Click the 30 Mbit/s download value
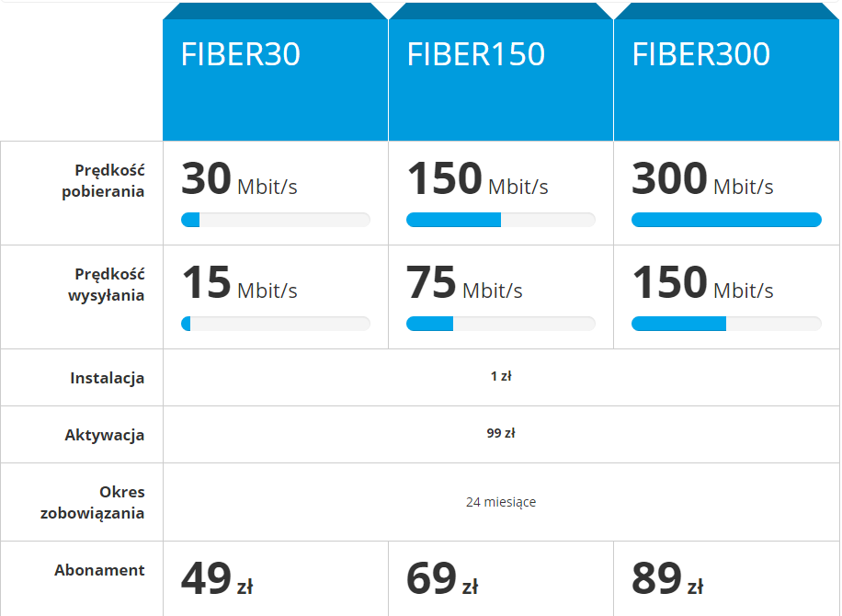Image resolution: width=842 pixels, height=616 pixels. (x=239, y=179)
